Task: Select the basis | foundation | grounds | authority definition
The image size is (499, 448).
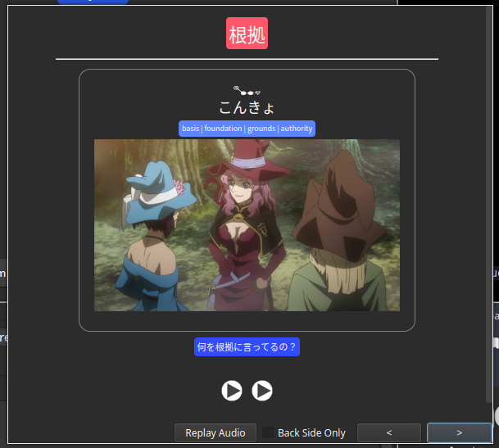Action: click(247, 129)
